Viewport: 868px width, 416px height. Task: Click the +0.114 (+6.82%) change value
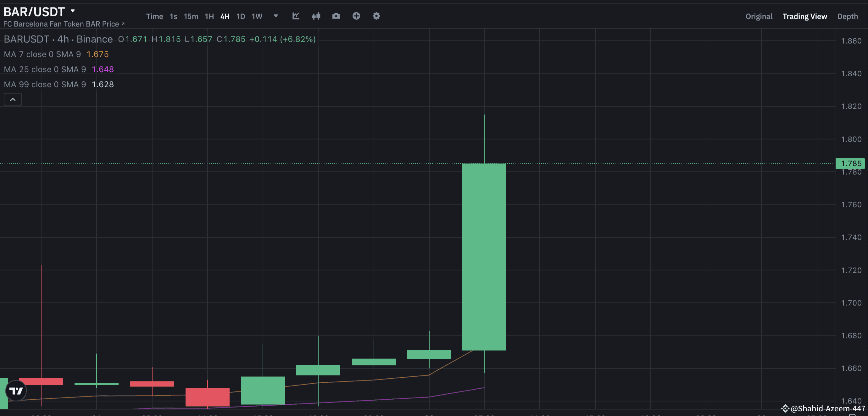pyautogui.click(x=282, y=39)
